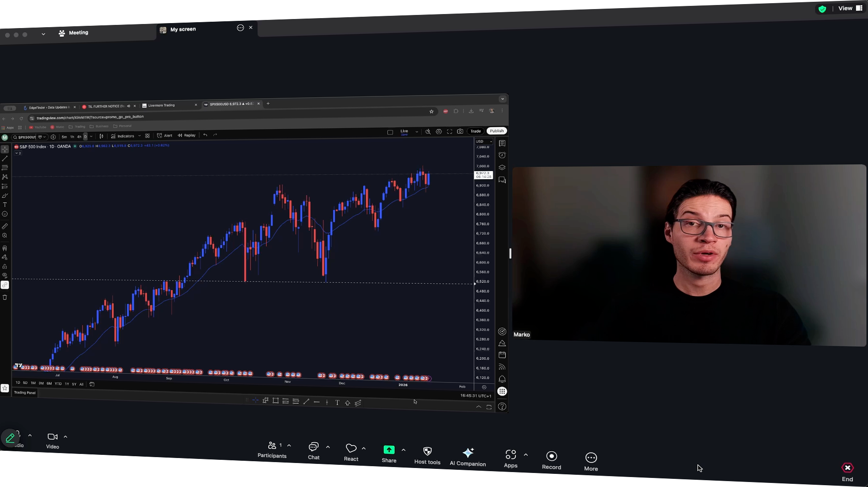This screenshot has height=487, width=868.
Task: Create an Alert in TradingView
Action: (x=164, y=135)
